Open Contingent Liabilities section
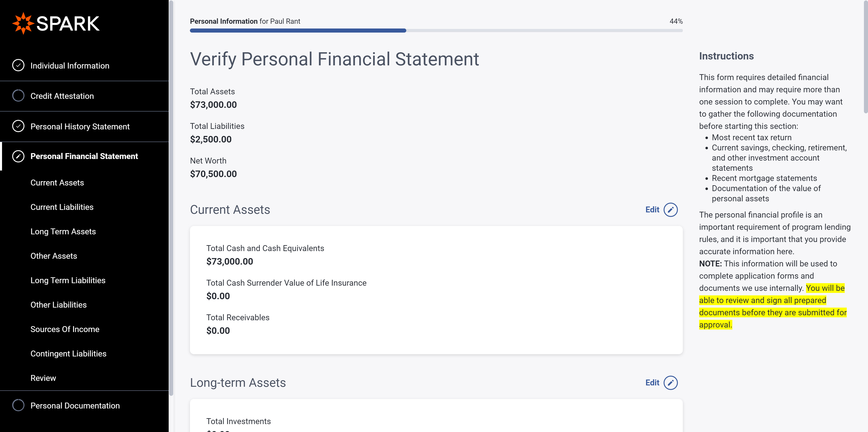 [x=69, y=354]
